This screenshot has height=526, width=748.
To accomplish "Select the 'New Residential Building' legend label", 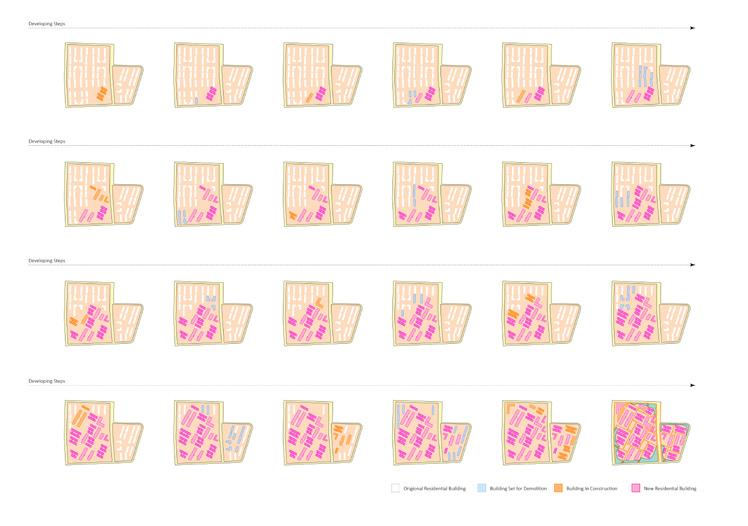I will click(x=670, y=488).
